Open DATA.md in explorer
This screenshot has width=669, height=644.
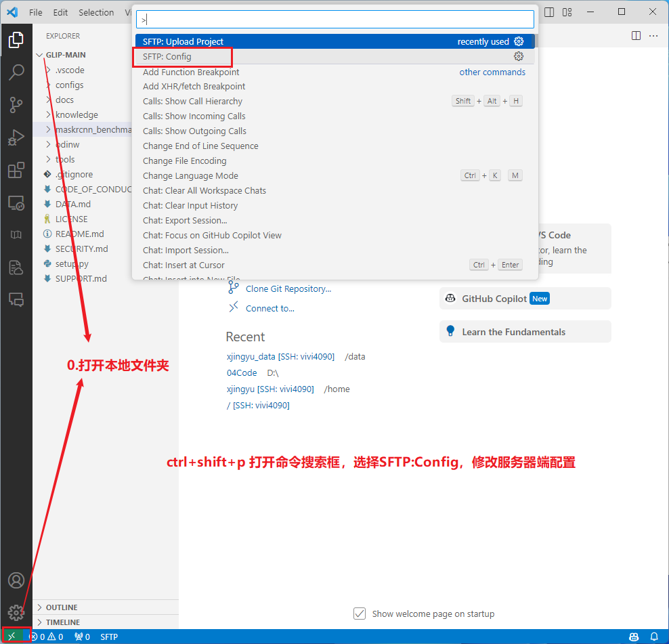click(73, 204)
